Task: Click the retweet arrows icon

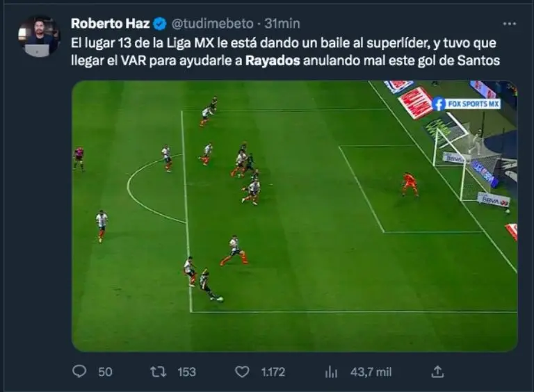Action: click(159, 372)
